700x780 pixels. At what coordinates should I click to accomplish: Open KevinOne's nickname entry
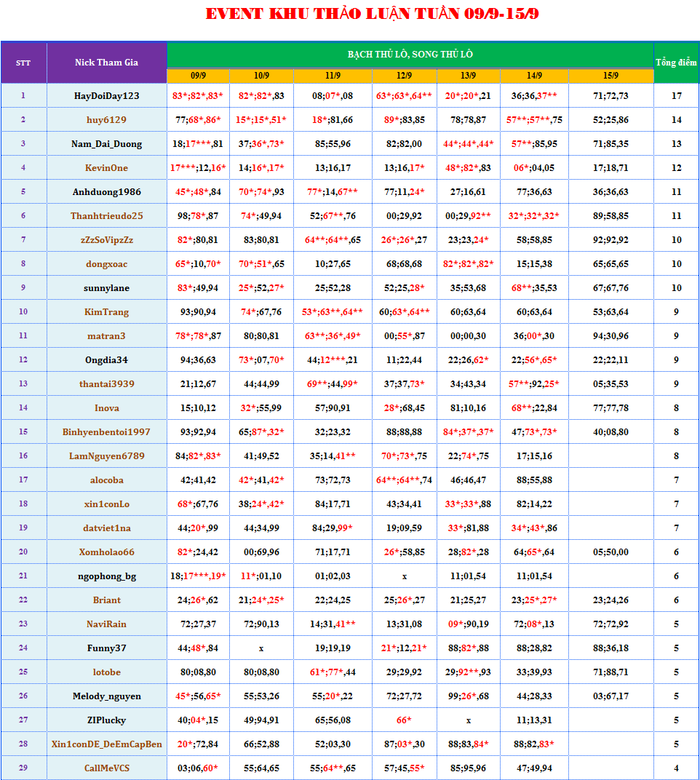pos(106,167)
